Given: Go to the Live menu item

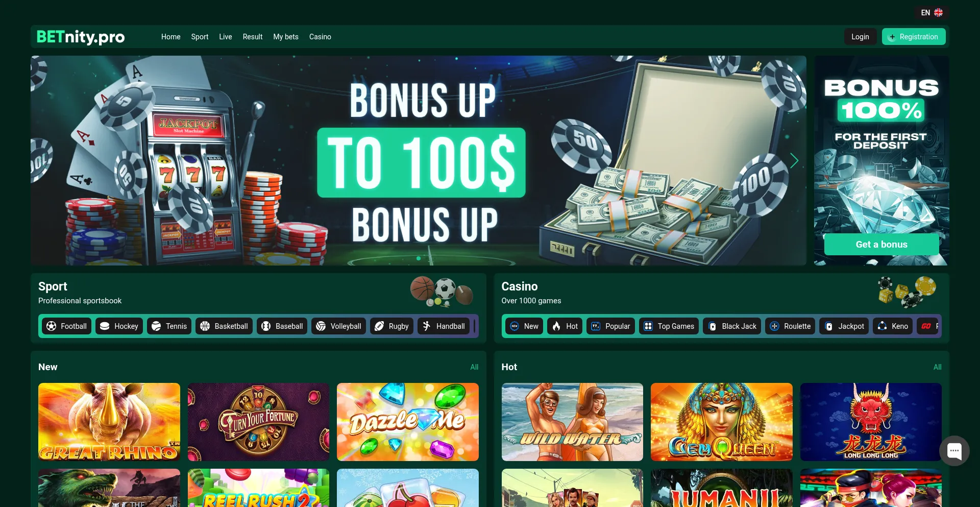Looking at the screenshot, I should [x=226, y=37].
